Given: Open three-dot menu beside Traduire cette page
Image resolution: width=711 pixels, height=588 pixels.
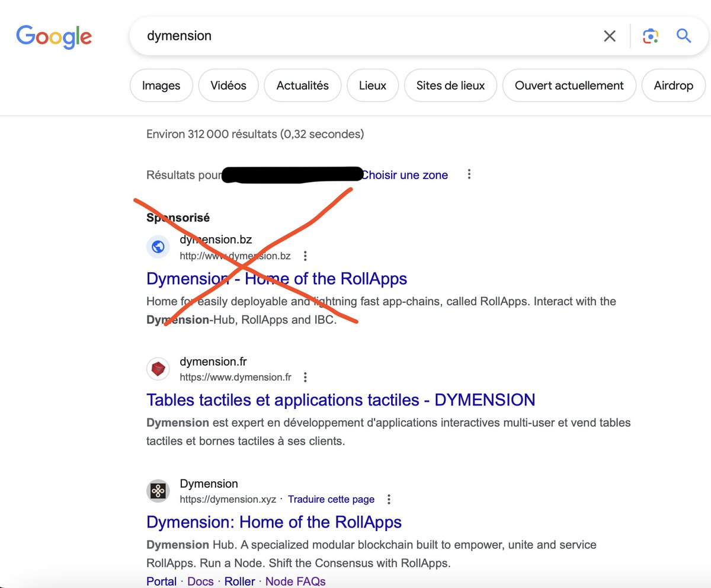Looking at the screenshot, I should (389, 499).
